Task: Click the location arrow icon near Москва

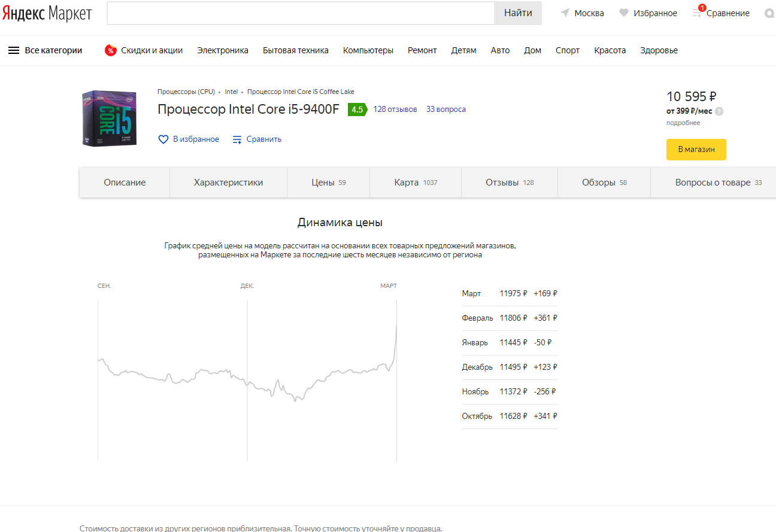Action: click(565, 13)
